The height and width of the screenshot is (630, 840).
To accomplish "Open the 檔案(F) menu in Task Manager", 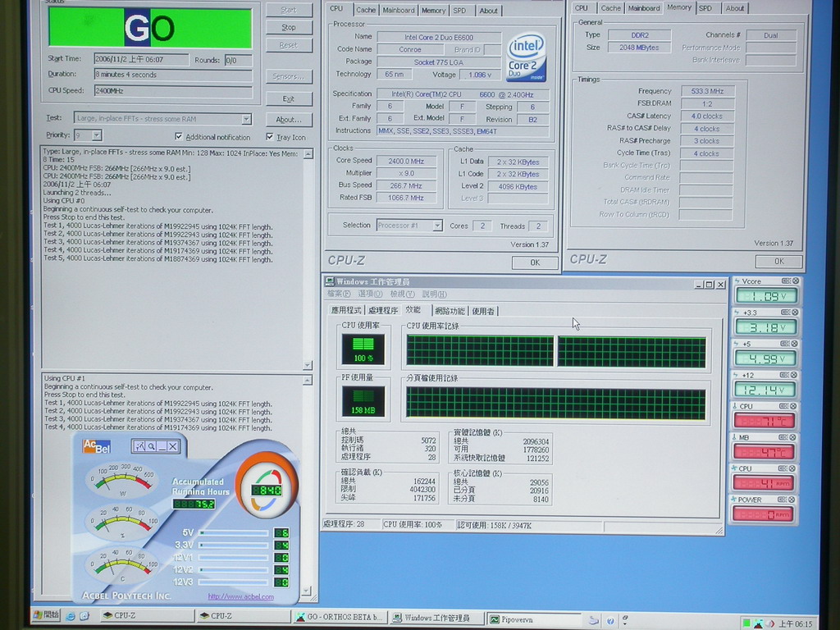I will point(339,294).
